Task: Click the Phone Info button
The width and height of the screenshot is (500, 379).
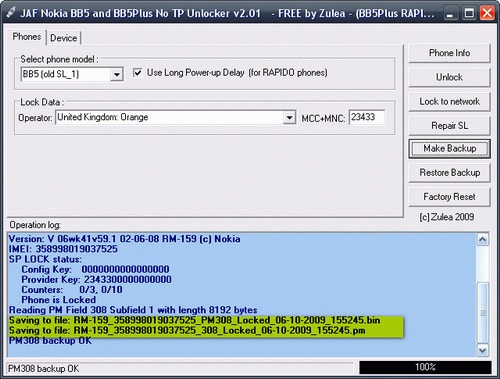Action: pyautogui.click(x=449, y=53)
